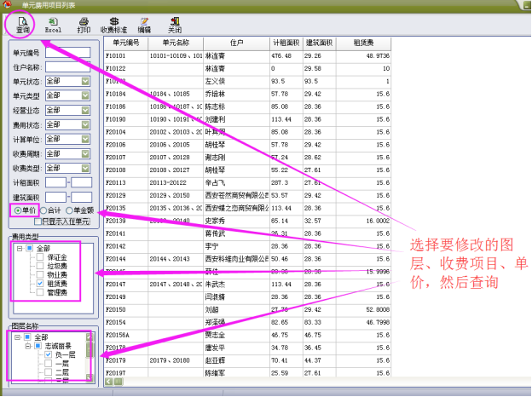Collapse the 全部 node in 费用类型 tree
Viewport: 532px width, 397px height.
tap(20, 249)
